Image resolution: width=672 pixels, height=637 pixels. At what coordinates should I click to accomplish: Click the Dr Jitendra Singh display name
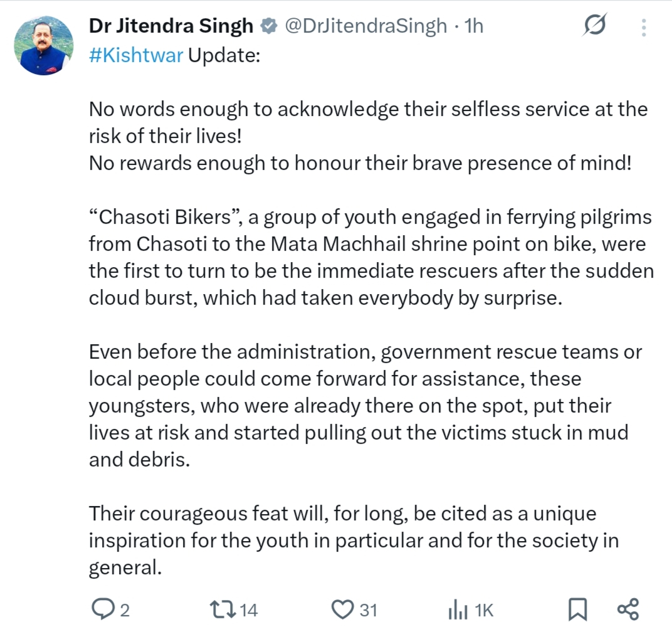(x=171, y=26)
